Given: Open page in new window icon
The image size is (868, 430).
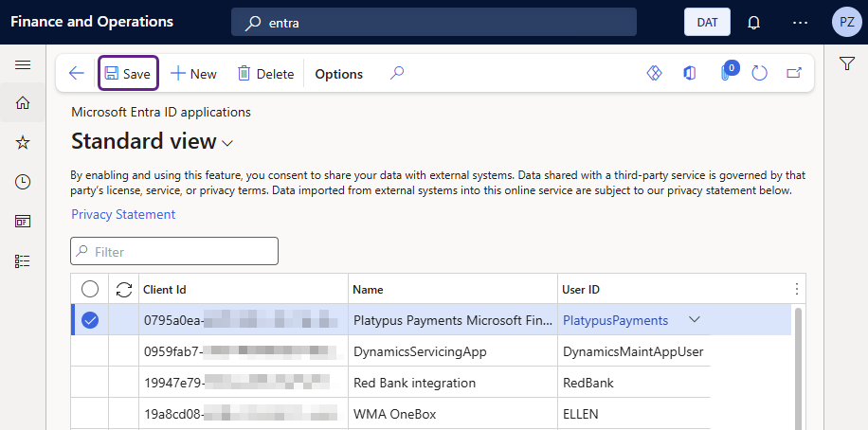Looking at the screenshot, I should (x=794, y=74).
